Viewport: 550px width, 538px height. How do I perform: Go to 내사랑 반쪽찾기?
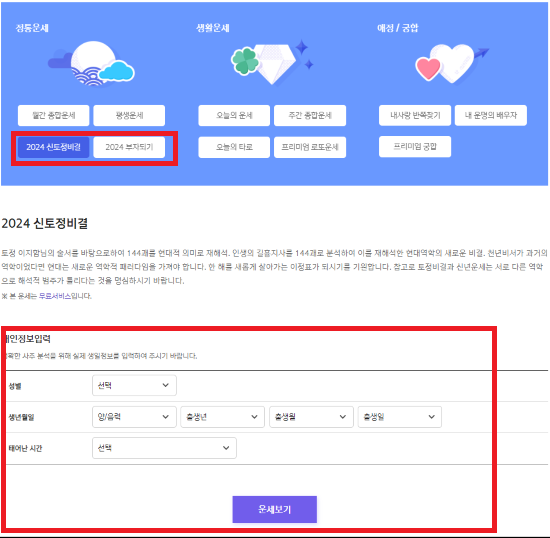pyautogui.click(x=415, y=115)
